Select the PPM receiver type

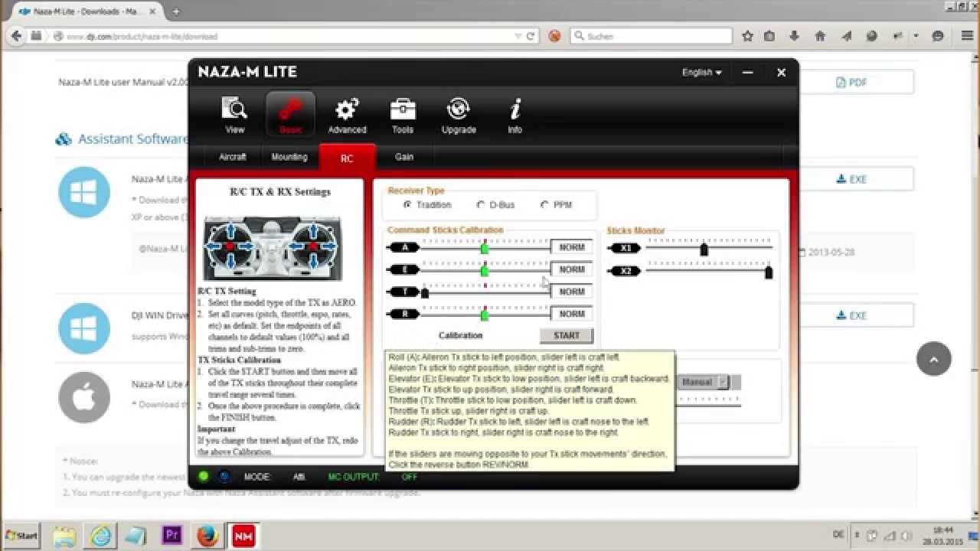[x=557, y=205]
